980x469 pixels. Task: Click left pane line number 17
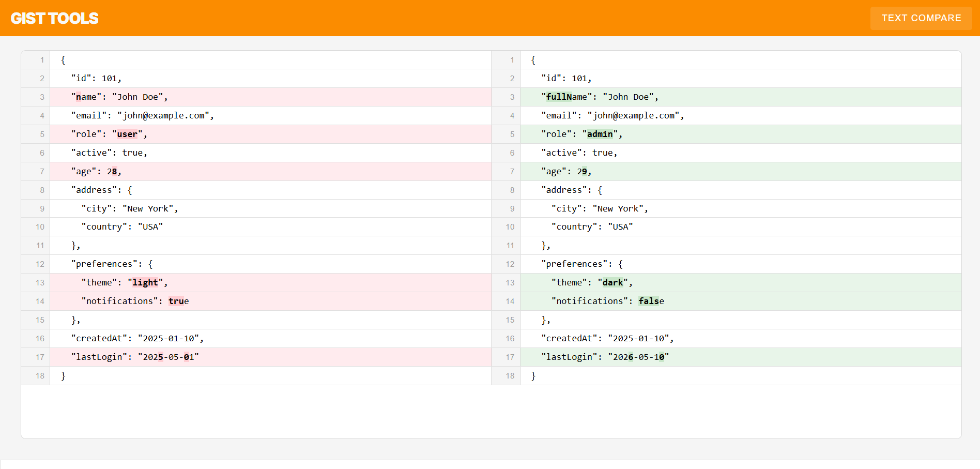[x=40, y=357]
